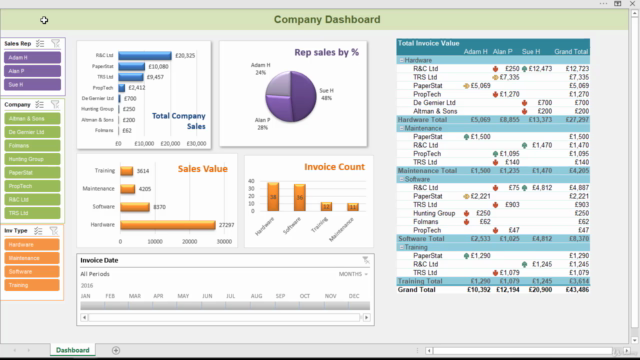Image resolution: width=640 pixels, height=360 pixels.
Task: Open the three-dot more options menu
Action: 603,3
